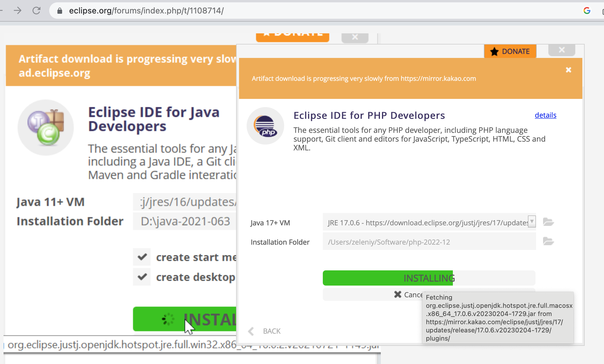This screenshot has height=364, width=604.
Task: Dismiss the orange slow download warning
Action: coord(568,70)
